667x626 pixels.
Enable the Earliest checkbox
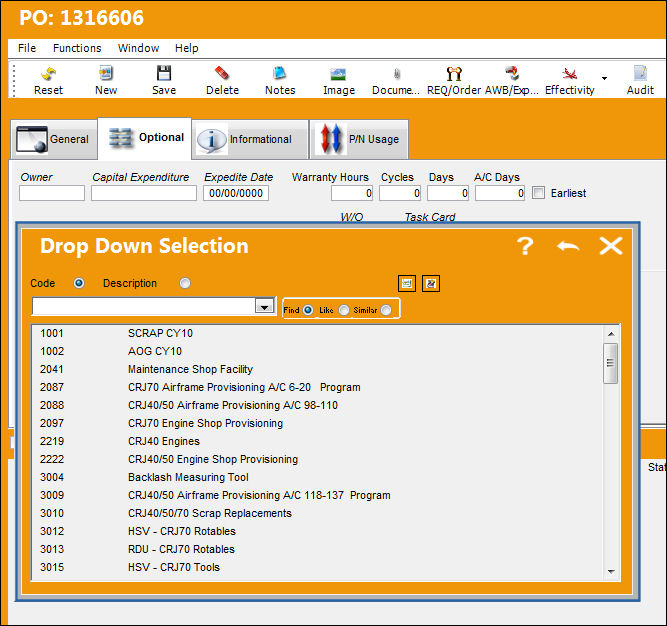tap(538, 193)
